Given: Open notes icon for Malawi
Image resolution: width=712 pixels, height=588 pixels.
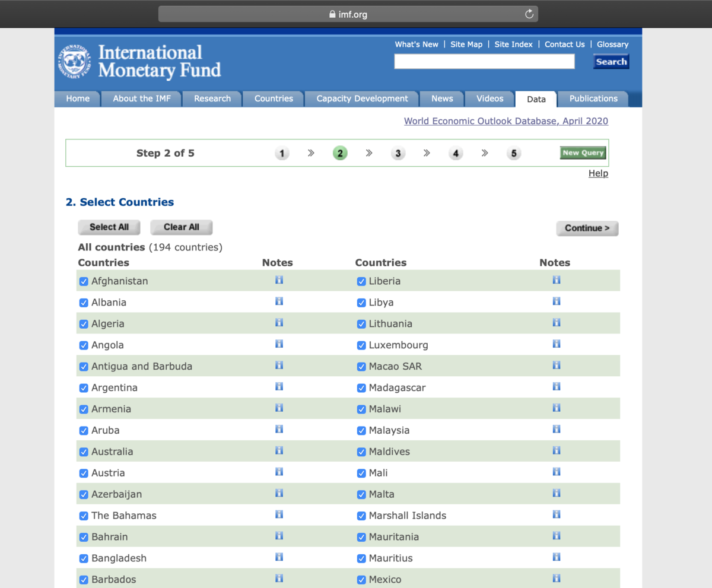Looking at the screenshot, I should 557,408.
